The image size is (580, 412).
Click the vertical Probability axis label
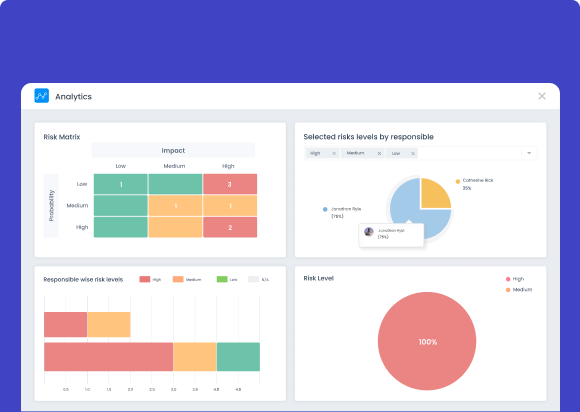pos(51,206)
